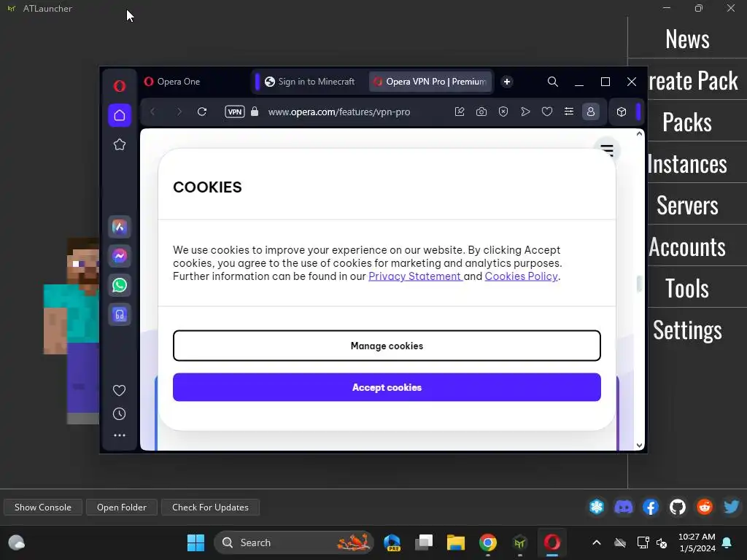Viewport: 747px width, 560px height.
Task: Open the Pinboards heart icon in the Opera sidebar
Action: (119, 391)
